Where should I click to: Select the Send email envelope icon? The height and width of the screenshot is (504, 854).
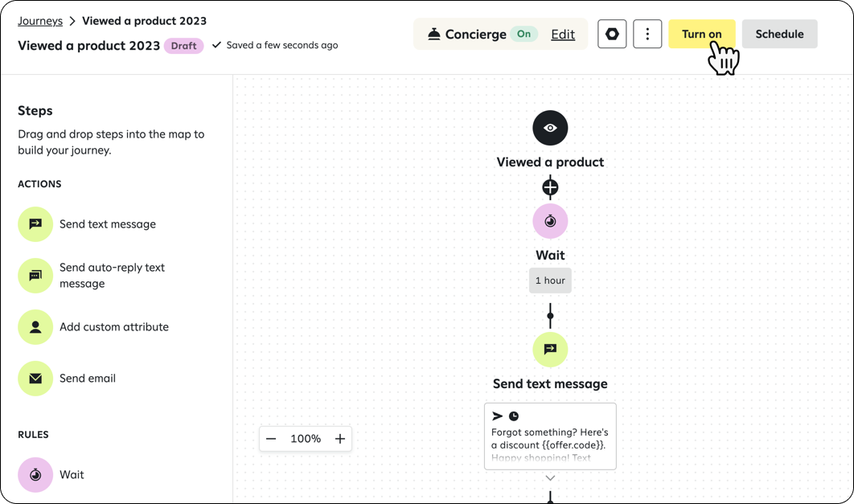35,379
